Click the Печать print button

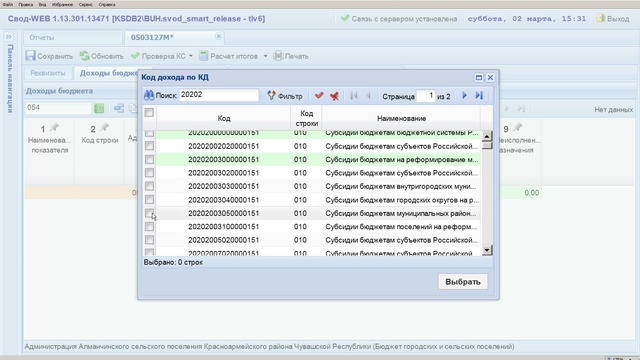pyautogui.click(x=291, y=56)
